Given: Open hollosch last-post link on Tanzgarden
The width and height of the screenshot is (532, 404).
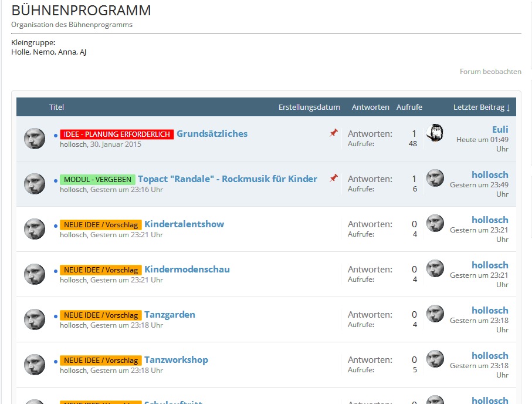Looking at the screenshot, I should coord(490,310).
